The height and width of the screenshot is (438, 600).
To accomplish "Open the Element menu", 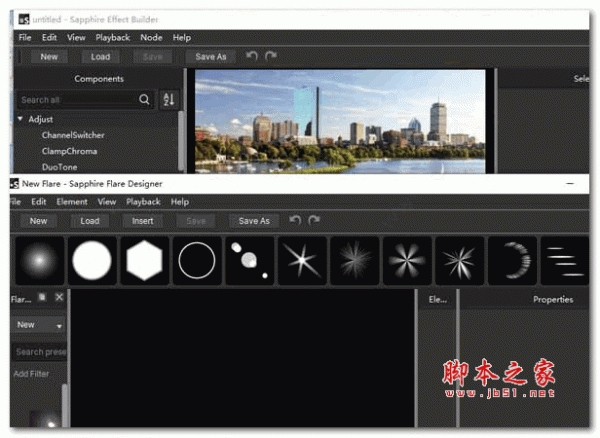I will tap(72, 202).
